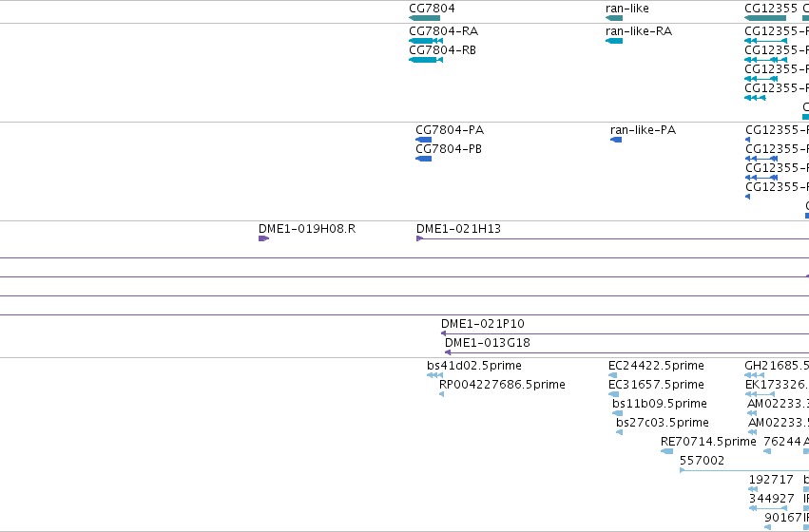This screenshot has width=809, height=532.
Task: Select the 90167 feature label
Action: click(783, 518)
